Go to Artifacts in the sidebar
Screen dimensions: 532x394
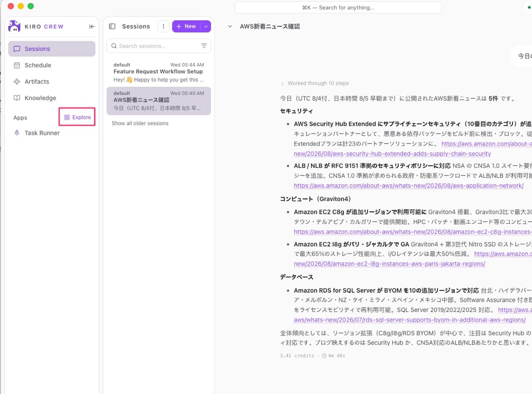click(52, 82)
